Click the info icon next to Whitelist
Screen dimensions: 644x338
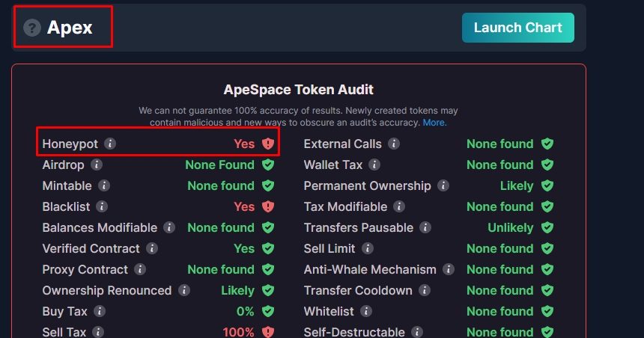click(365, 311)
